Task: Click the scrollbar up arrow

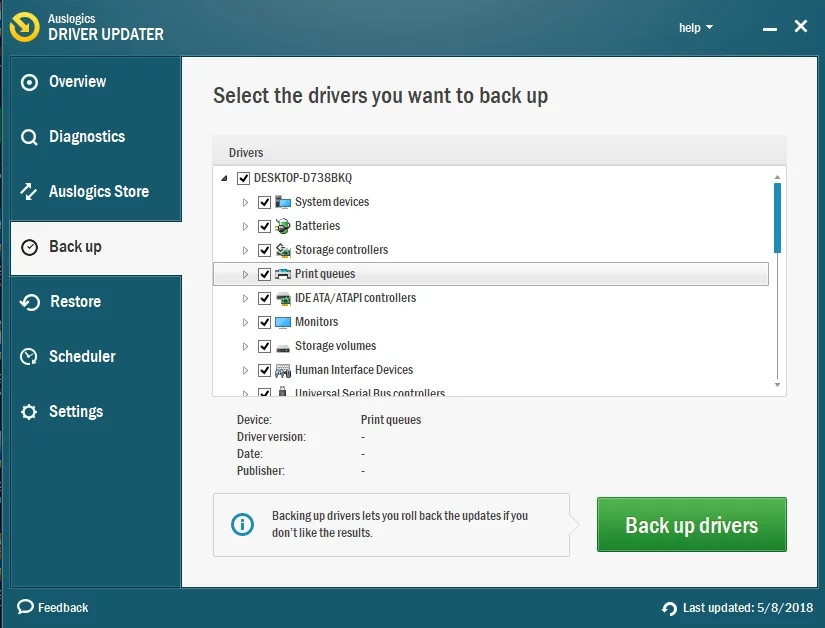Action: [777, 177]
